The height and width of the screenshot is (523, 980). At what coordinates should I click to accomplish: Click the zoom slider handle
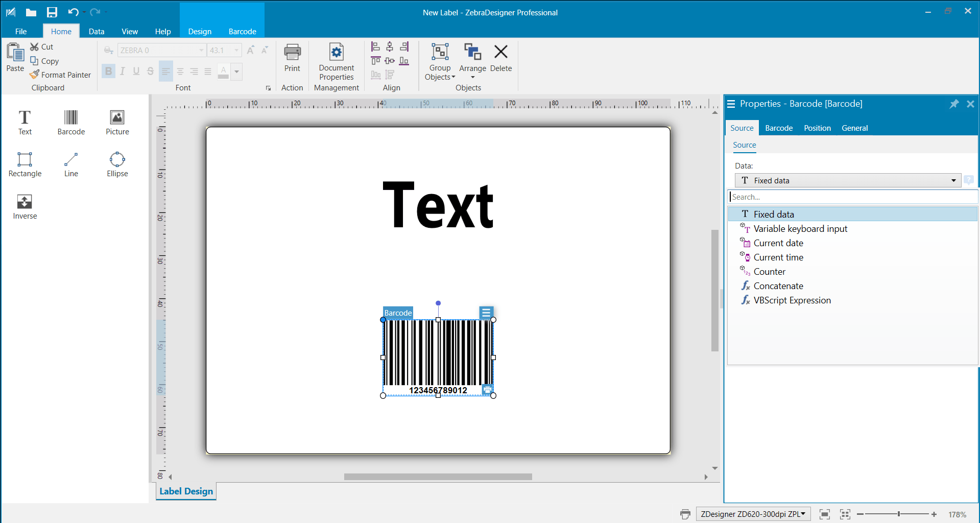coord(899,514)
